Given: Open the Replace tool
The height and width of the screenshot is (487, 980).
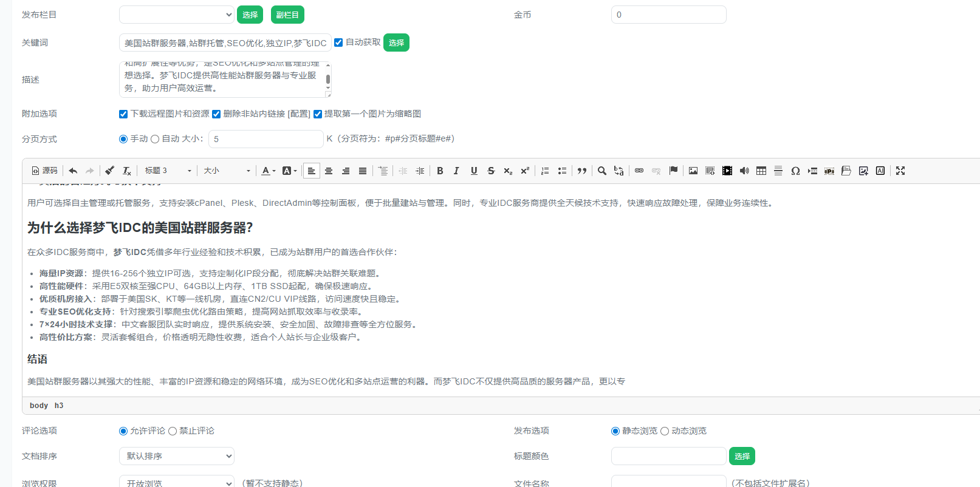Looking at the screenshot, I should [x=618, y=171].
